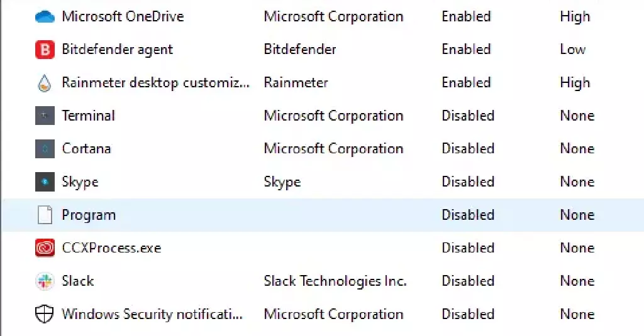The width and height of the screenshot is (644, 336).
Task: Click Cortana's Microsoft Corporation publisher
Action: pos(333,149)
